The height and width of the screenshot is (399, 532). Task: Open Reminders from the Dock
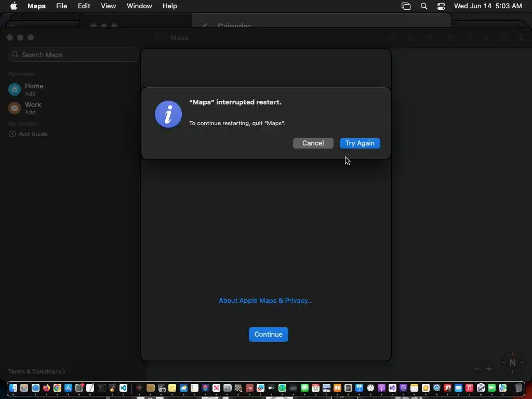[x=194, y=388]
